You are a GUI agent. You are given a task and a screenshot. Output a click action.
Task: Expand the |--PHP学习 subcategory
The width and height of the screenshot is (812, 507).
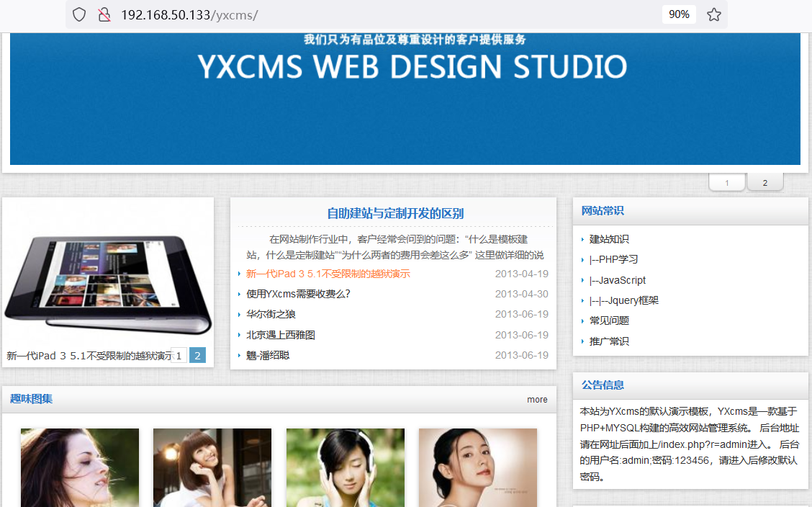pyautogui.click(x=612, y=259)
